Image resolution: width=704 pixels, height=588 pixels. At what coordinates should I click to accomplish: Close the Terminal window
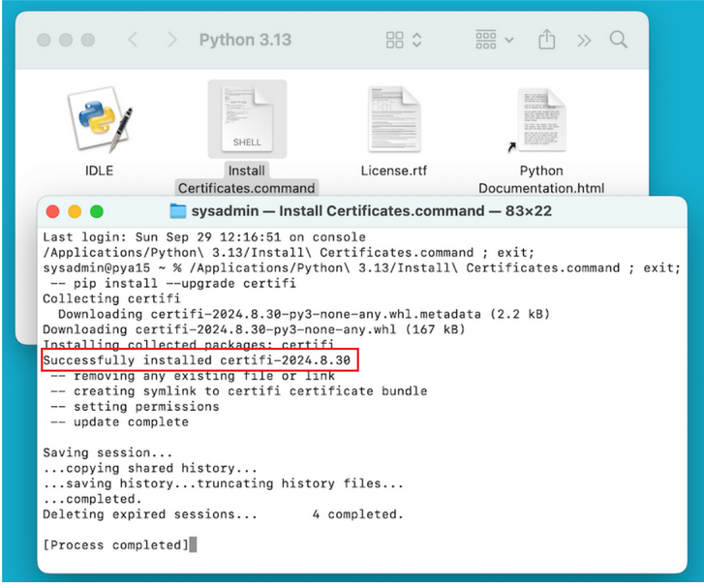(x=53, y=211)
